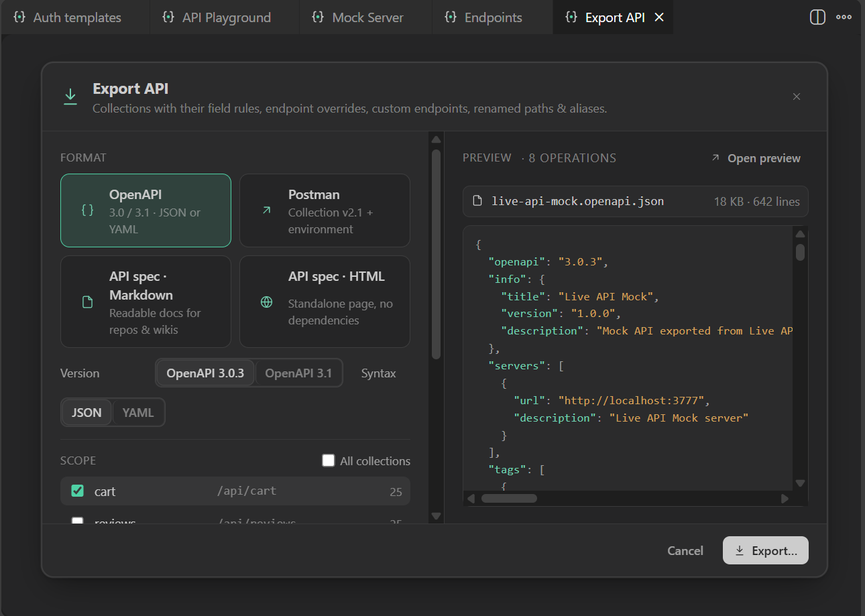
Task: Switch to the Endpoints tab
Action: [492, 17]
